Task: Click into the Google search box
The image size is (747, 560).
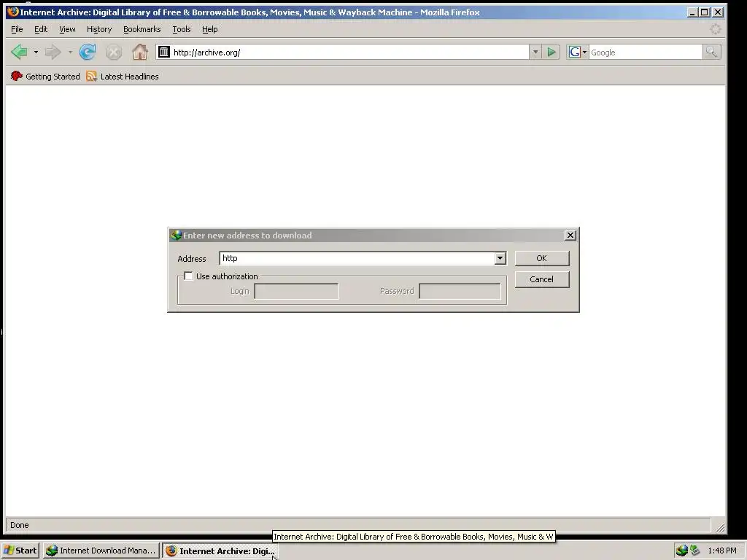Action: [646, 52]
